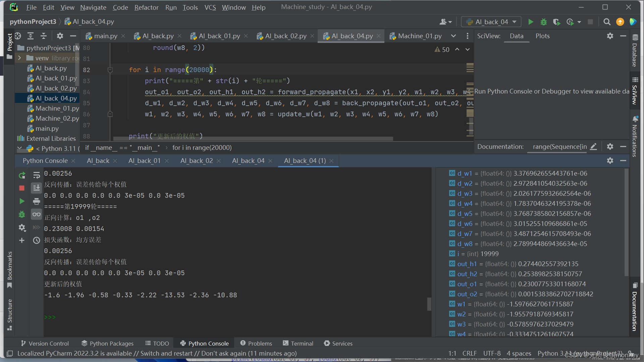
Task: Open the Services tool window
Action: 338,343
